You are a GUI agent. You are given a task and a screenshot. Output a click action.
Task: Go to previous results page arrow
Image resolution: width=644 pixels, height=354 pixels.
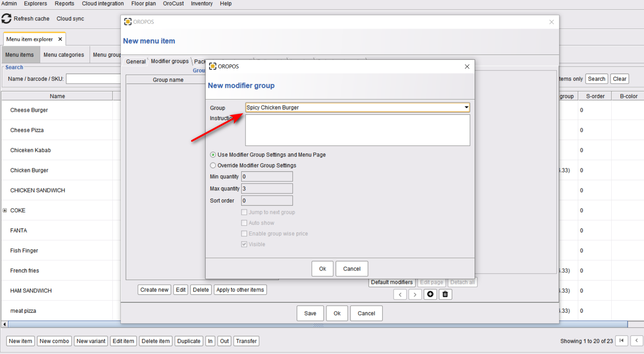[637, 341]
